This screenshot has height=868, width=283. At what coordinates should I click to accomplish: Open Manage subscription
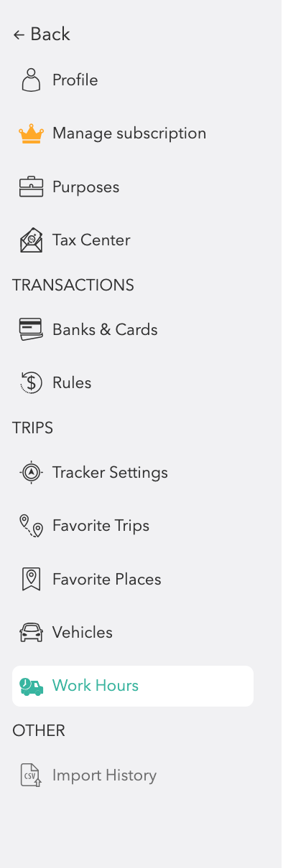pos(129,133)
